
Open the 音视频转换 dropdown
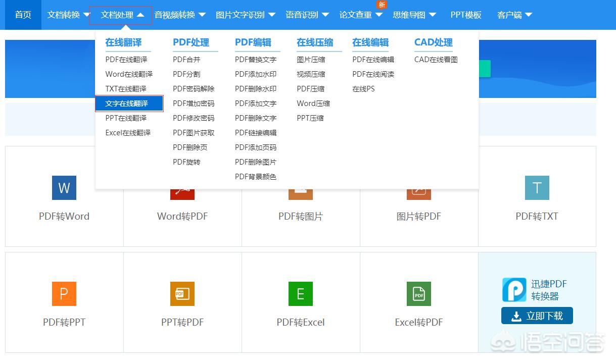[180, 15]
